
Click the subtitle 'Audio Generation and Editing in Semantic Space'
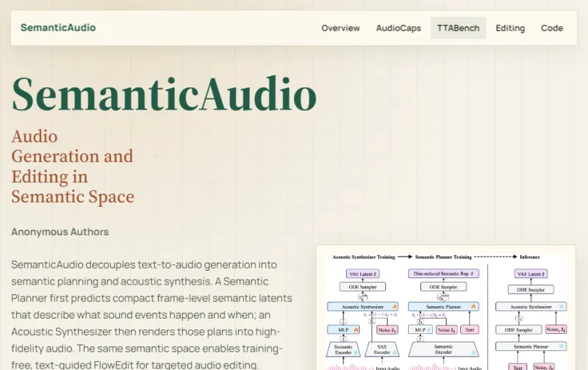(x=73, y=167)
